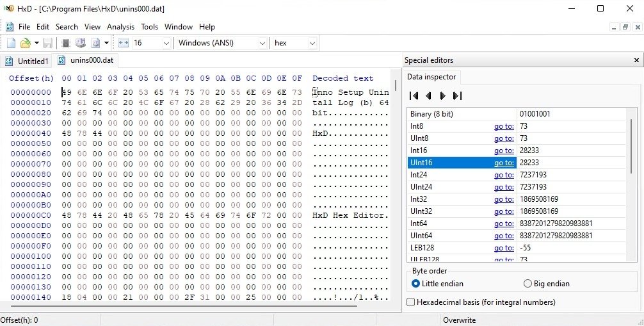Go to next byte in Data inspector
Screen dimensions: 644x326
(443, 96)
